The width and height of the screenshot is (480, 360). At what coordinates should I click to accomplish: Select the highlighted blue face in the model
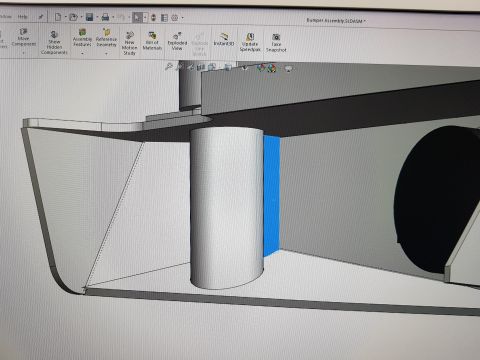coord(272,195)
